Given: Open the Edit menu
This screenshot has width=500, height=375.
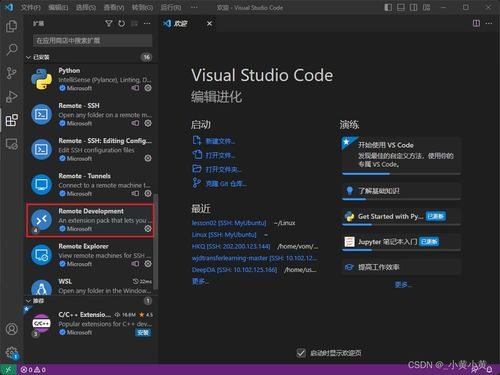Looking at the screenshot, I should coord(58,7).
